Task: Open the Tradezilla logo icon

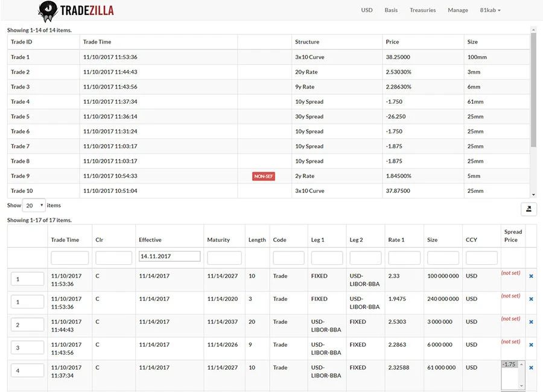Action: coord(47,11)
